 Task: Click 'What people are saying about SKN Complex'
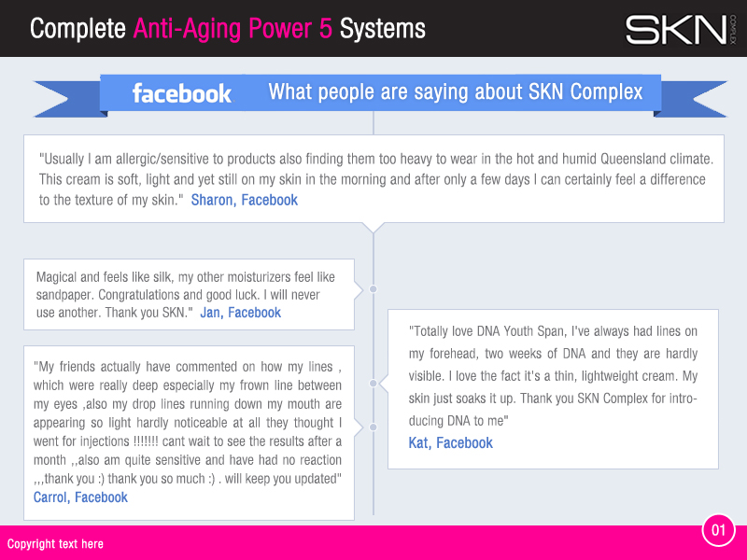[456, 91]
